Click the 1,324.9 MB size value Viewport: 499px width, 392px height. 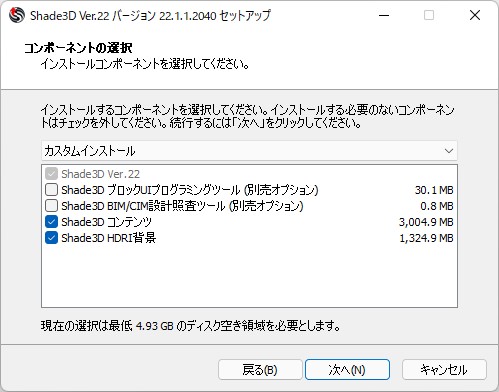(426, 238)
